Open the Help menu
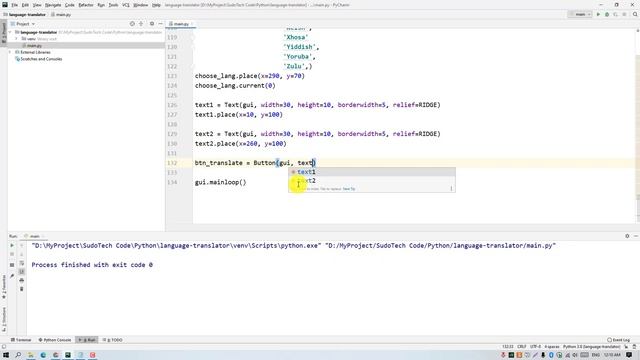640x360 pixels. tap(156, 5)
